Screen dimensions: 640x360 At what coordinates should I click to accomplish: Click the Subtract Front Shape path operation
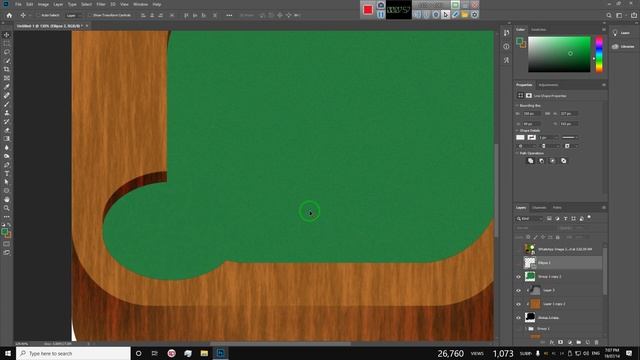click(x=541, y=161)
